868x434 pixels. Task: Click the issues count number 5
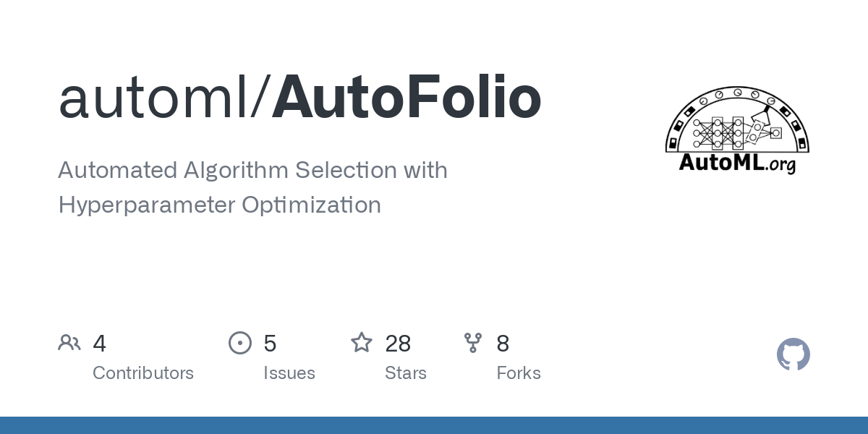point(270,344)
